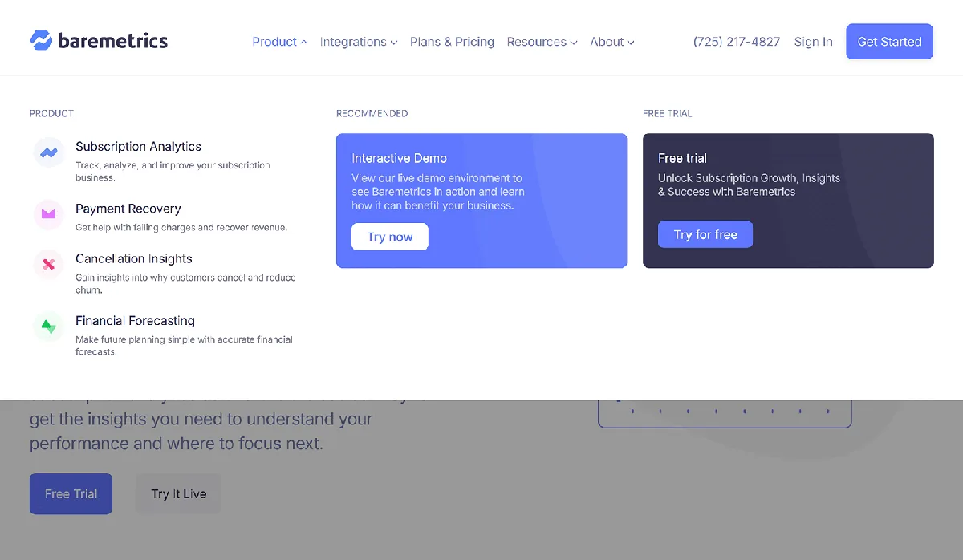This screenshot has height=560, width=963.
Task: Open Cancellation Insights product page
Action: (x=134, y=258)
